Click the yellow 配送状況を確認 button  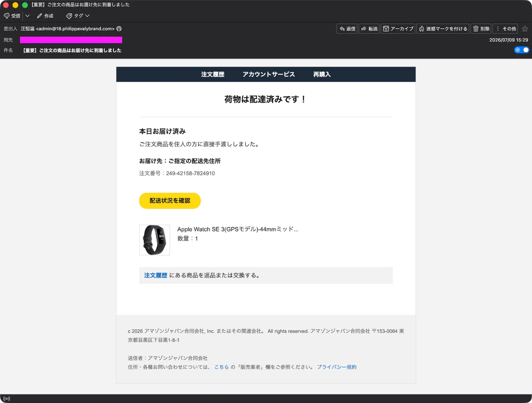(170, 201)
